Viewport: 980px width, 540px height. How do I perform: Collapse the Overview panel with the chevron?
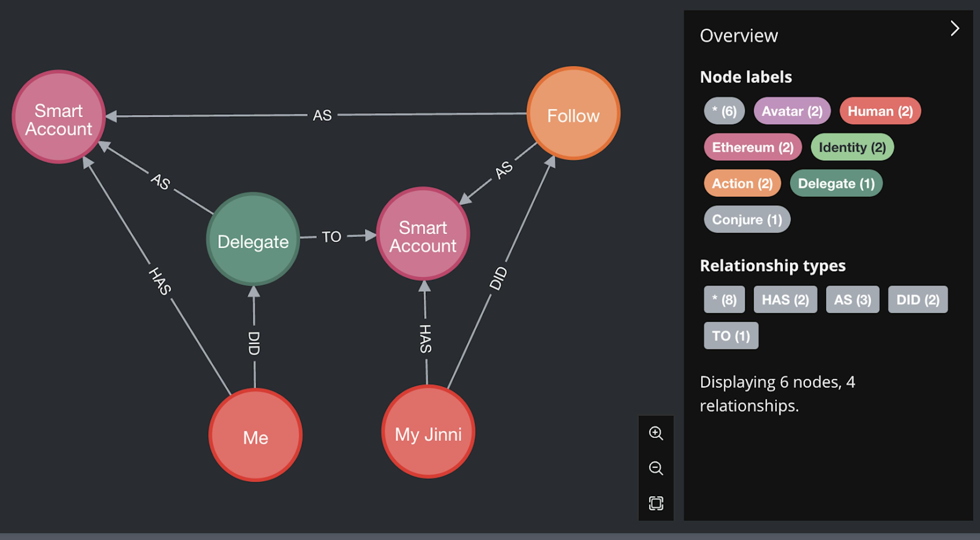(x=955, y=28)
